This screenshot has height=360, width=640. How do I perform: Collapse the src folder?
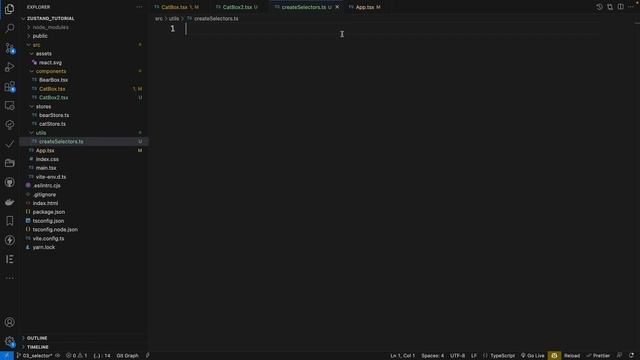[36, 45]
